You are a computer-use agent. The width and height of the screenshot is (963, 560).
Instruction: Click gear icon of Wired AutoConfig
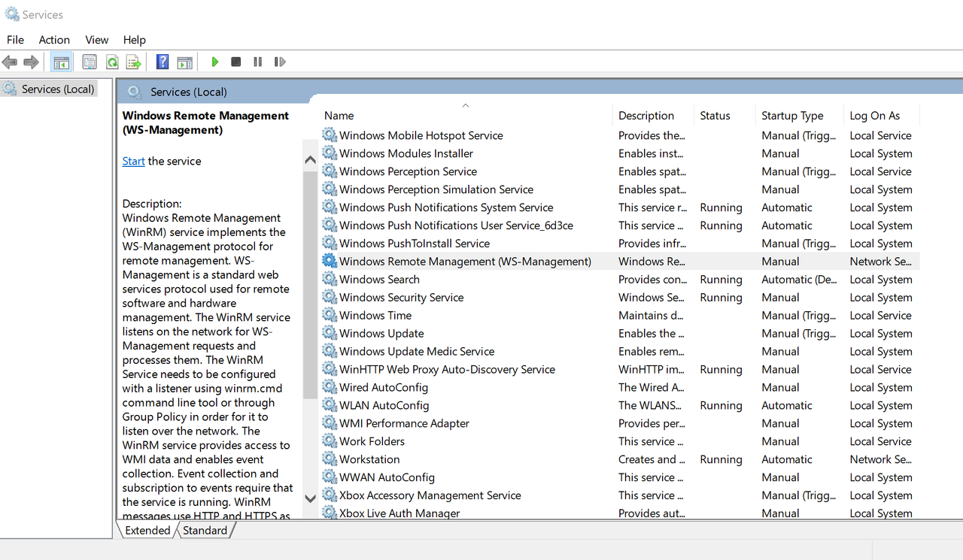pyautogui.click(x=330, y=388)
